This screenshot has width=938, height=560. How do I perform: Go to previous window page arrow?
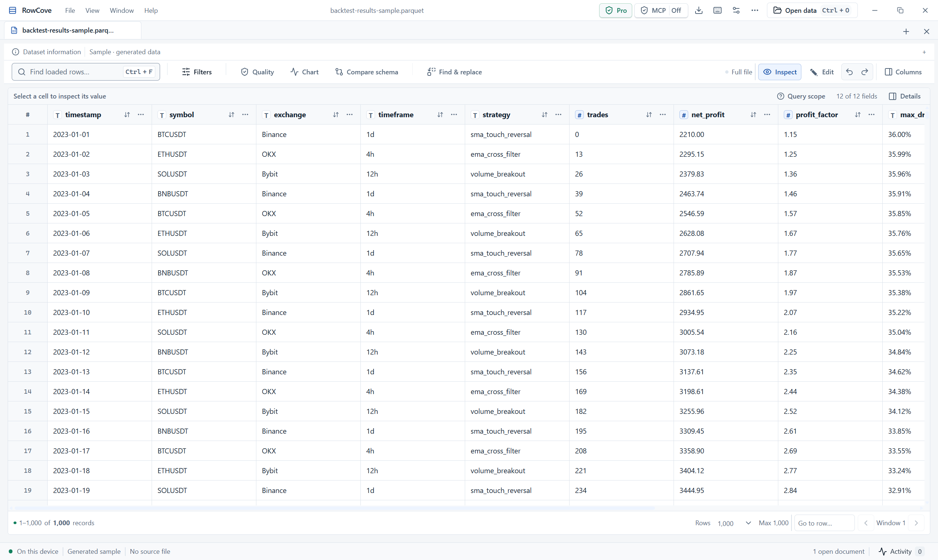(x=866, y=523)
